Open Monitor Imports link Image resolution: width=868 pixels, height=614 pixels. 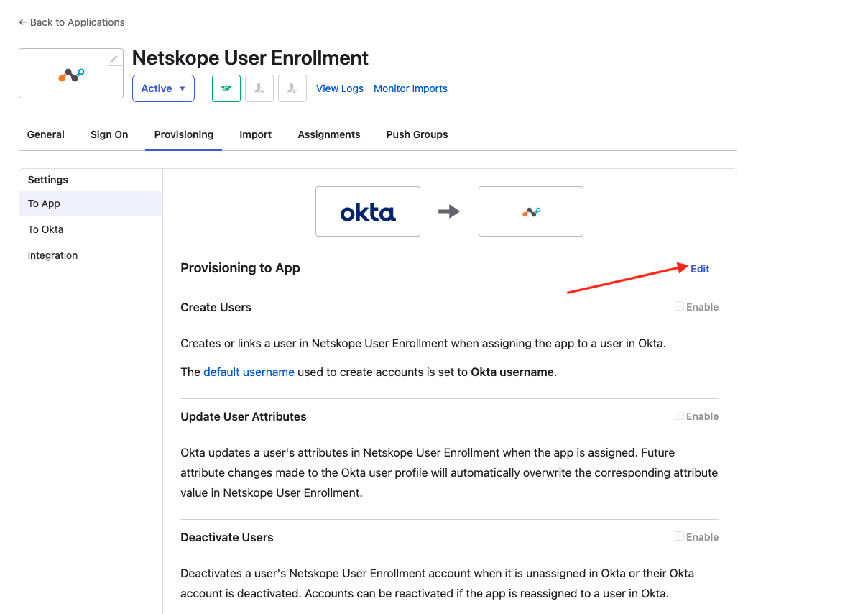coord(410,88)
